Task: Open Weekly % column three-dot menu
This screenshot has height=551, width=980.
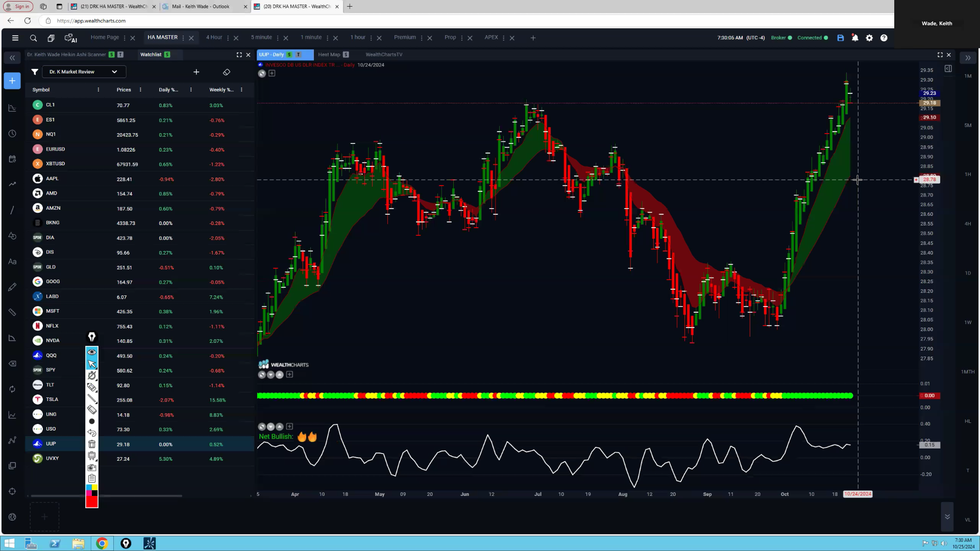Action: [x=241, y=90]
